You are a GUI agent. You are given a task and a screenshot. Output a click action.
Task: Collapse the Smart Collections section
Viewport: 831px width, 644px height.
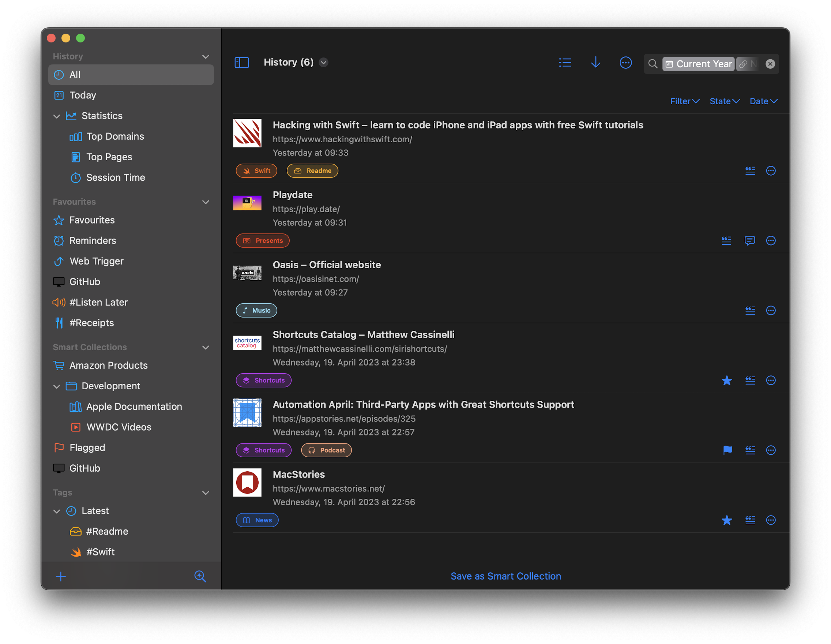tap(206, 348)
